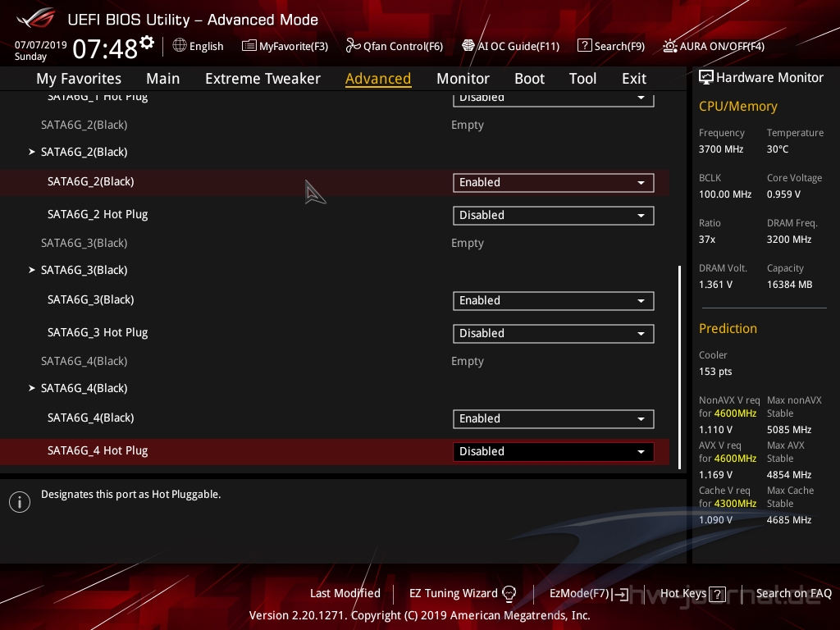Open Qfan Control fan icon
The height and width of the screenshot is (630, 840).
pos(353,46)
